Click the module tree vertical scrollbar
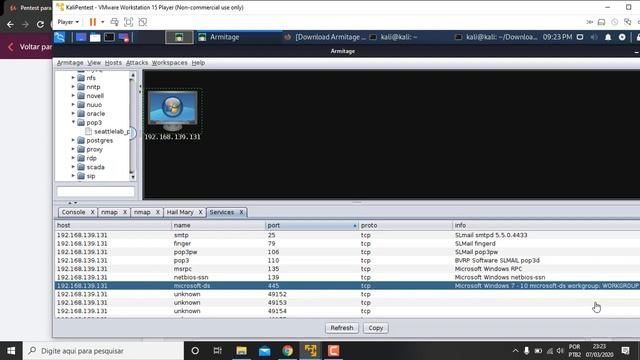640x360 pixels. [x=132, y=126]
